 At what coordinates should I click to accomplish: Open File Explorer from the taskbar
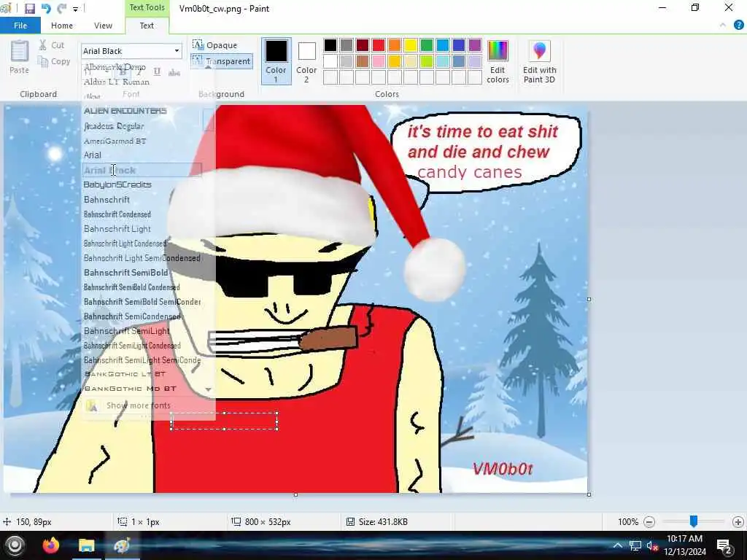tap(87, 545)
